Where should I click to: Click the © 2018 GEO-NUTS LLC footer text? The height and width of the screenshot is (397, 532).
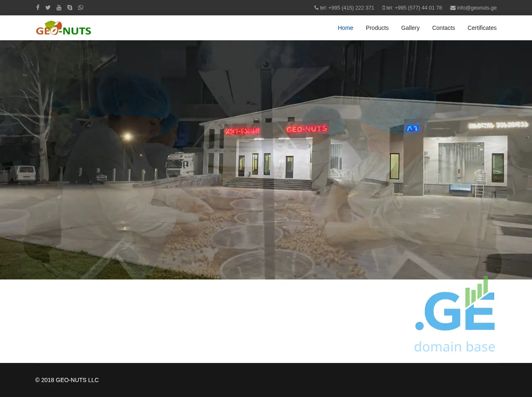(67, 380)
